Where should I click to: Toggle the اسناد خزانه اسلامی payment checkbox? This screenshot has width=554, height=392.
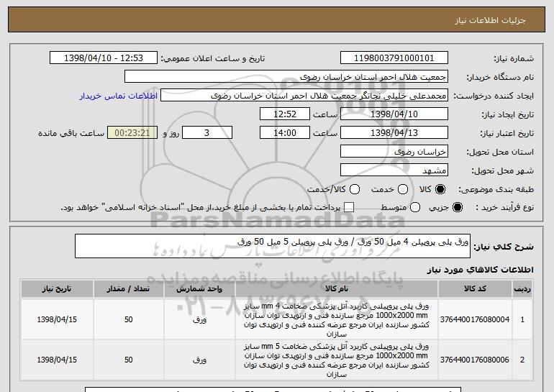[x=349, y=207]
